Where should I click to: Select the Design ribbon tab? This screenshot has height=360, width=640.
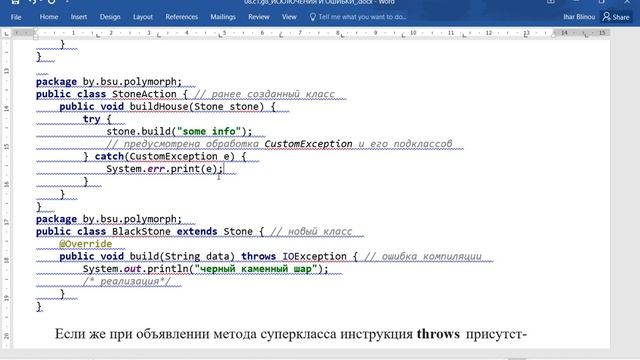[x=110, y=17]
